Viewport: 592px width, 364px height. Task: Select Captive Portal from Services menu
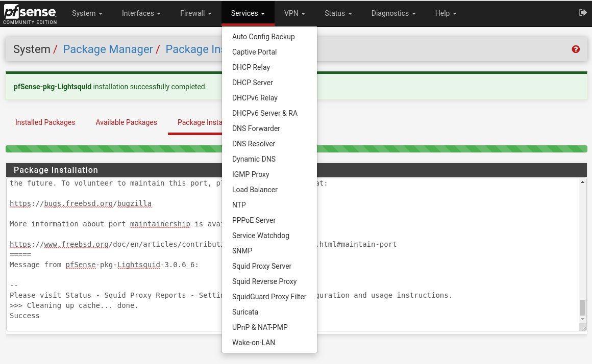point(254,52)
